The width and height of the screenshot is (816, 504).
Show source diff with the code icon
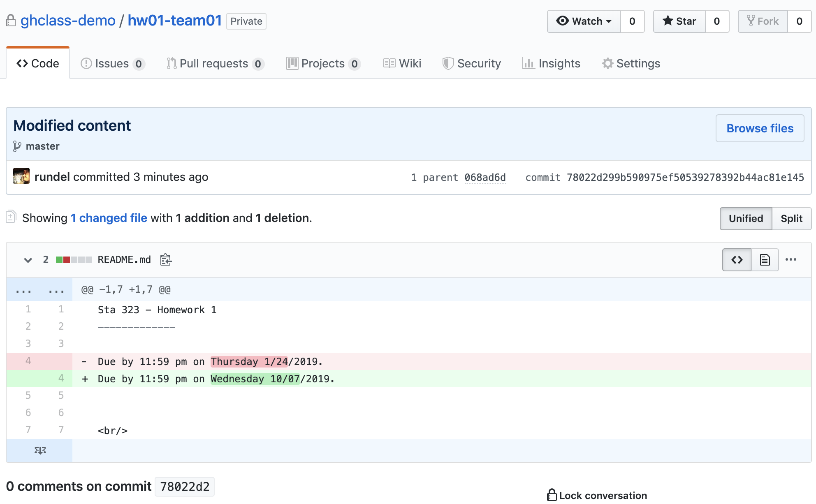[x=737, y=260]
